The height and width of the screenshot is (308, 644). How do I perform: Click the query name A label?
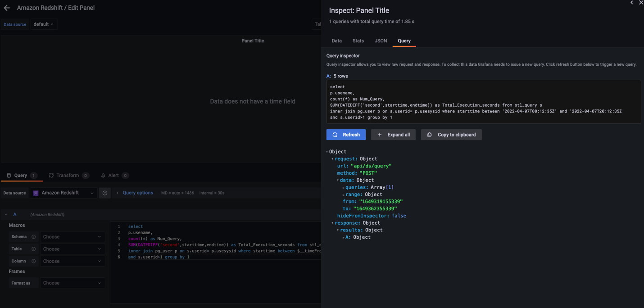tap(15, 215)
